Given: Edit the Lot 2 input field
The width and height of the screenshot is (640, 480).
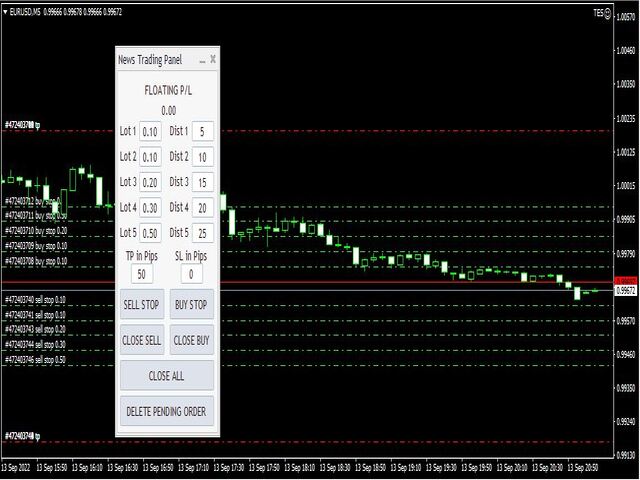Looking at the screenshot, I should [150, 157].
